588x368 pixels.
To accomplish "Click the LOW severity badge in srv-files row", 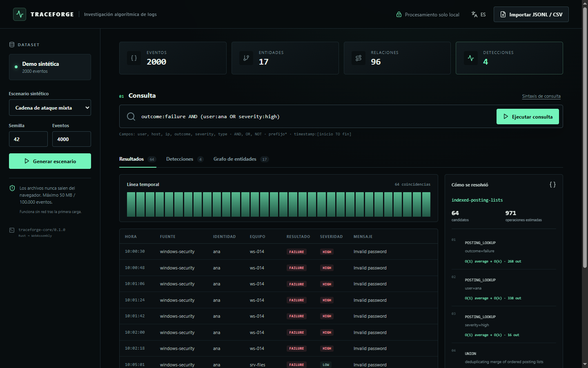I will click(x=326, y=365).
